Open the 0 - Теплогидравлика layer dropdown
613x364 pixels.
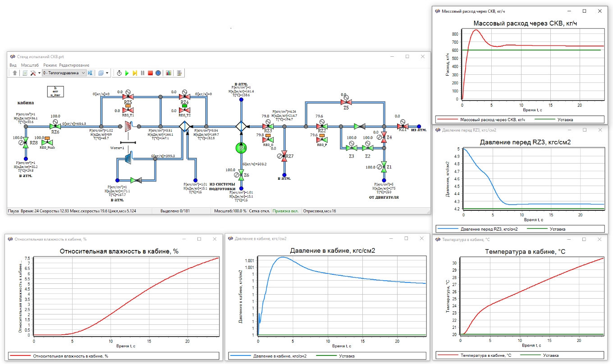pyautogui.click(x=64, y=73)
